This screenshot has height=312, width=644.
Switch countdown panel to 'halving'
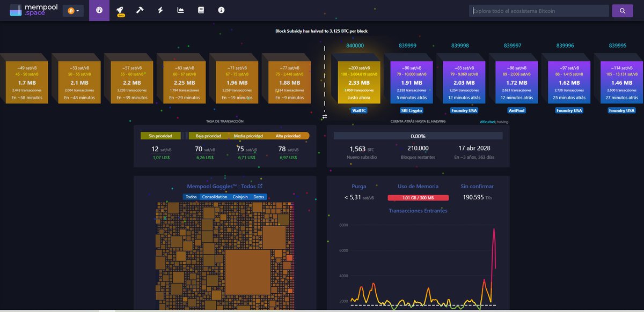point(503,122)
